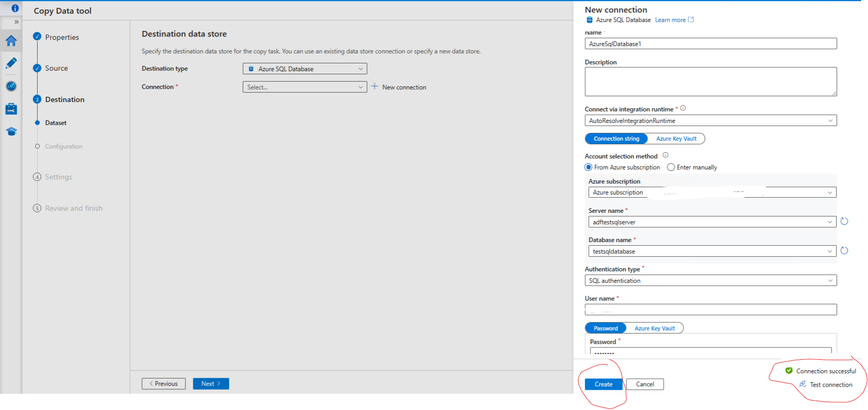Image resolution: width=868 pixels, height=410 pixels.
Task: Go to the Destination step
Action: click(64, 99)
